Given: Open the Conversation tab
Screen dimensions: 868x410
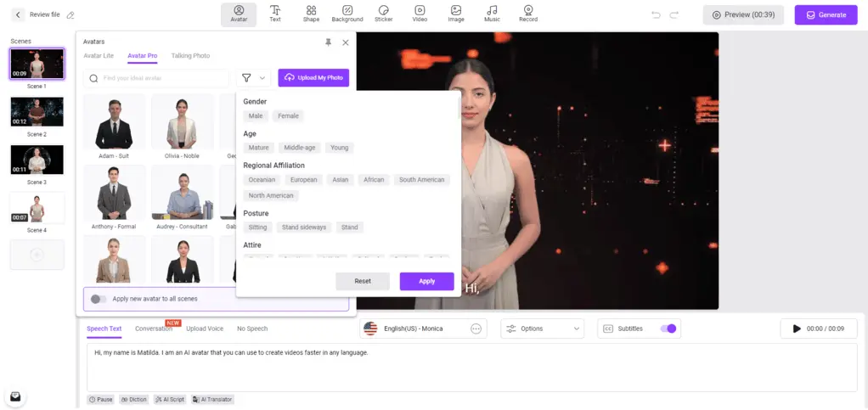Looking at the screenshot, I should [154, 329].
